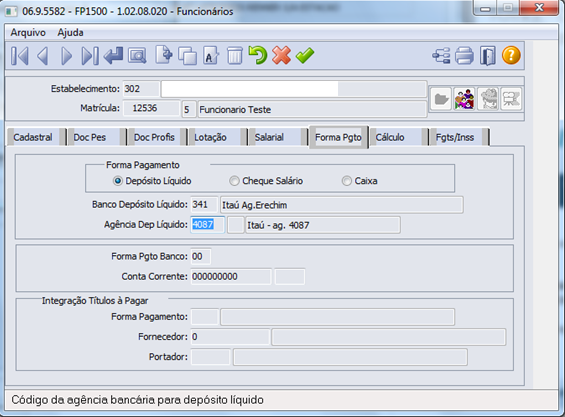The width and height of the screenshot is (565, 417).
Task: Click Banco Depósito Líquido code 341
Action: tap(204, 205)
